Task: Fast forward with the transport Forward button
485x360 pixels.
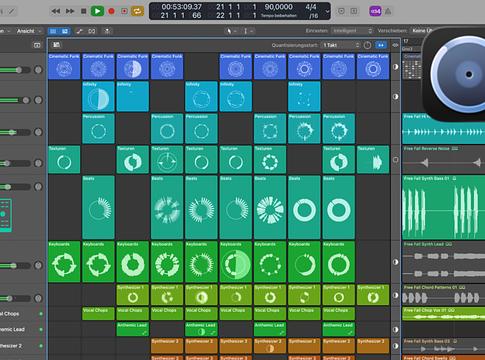Action: pyautogui.click(x=70, y=11)
